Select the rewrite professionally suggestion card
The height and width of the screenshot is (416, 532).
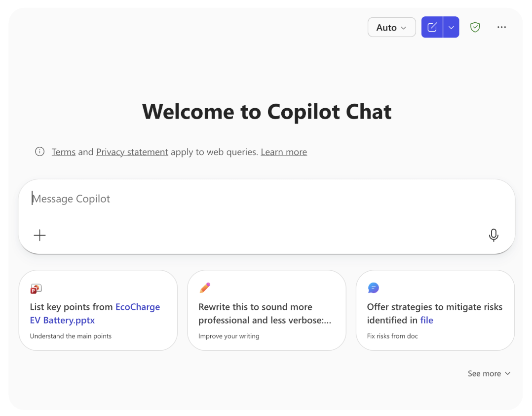tap(266, 310)
